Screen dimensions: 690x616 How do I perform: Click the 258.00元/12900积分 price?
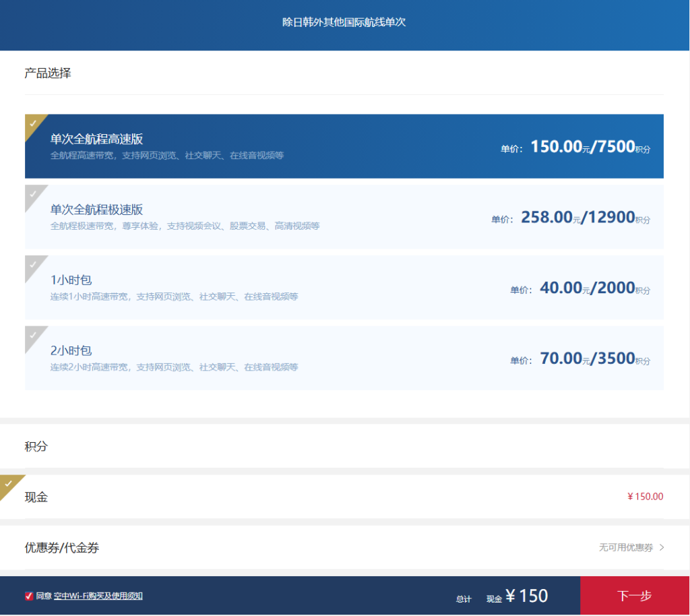pyautogui.click(x=585, y=218)
